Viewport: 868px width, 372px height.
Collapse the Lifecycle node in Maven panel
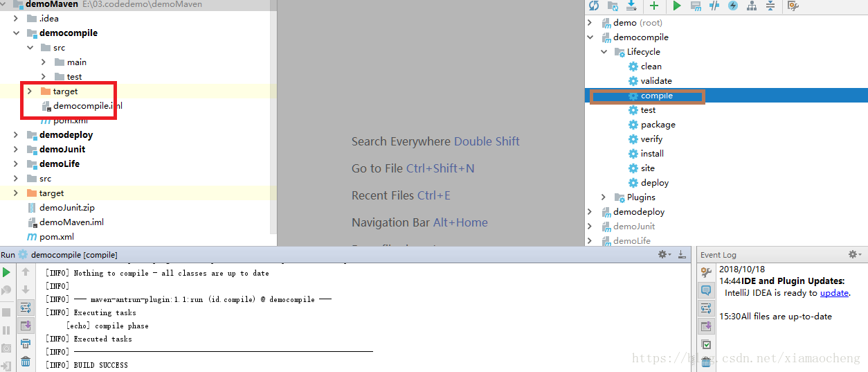(604, 52)
